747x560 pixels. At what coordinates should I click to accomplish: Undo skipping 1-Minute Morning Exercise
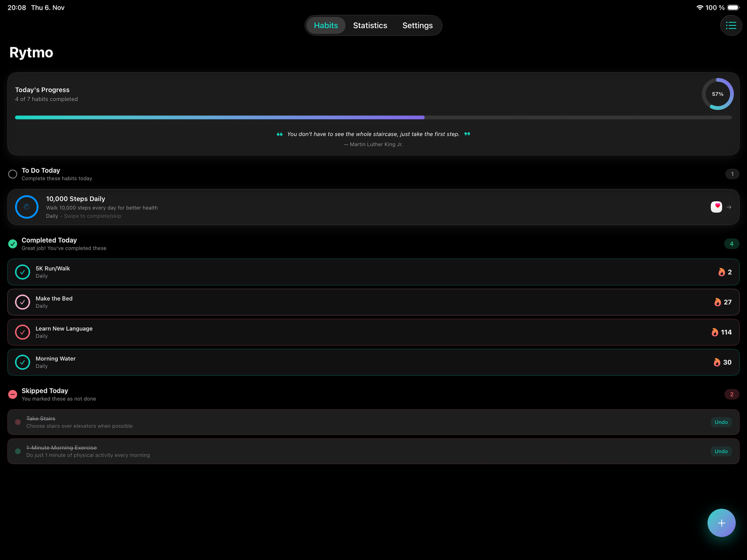[721, 451]
